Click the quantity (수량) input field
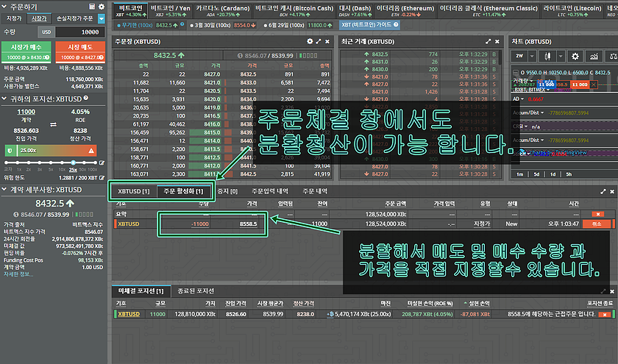This screenshot has height=364, width=618. pyautogui.click(x=81, y=32)
